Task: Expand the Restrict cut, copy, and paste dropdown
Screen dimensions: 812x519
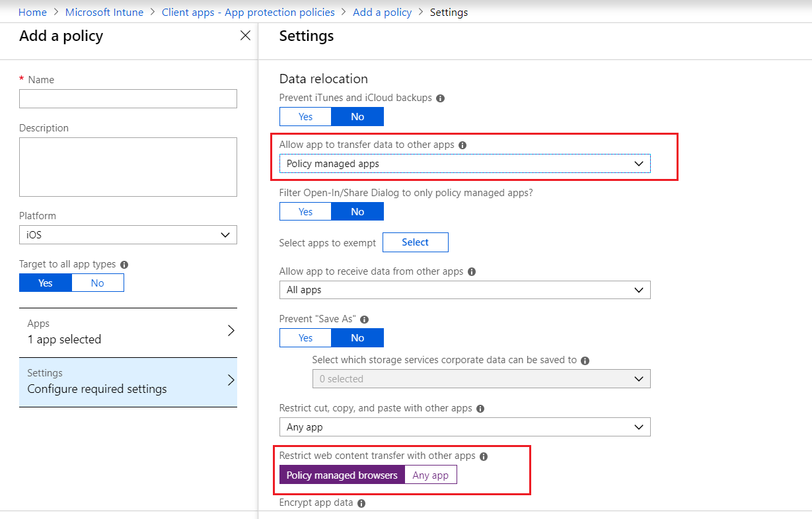Action: 464,427
